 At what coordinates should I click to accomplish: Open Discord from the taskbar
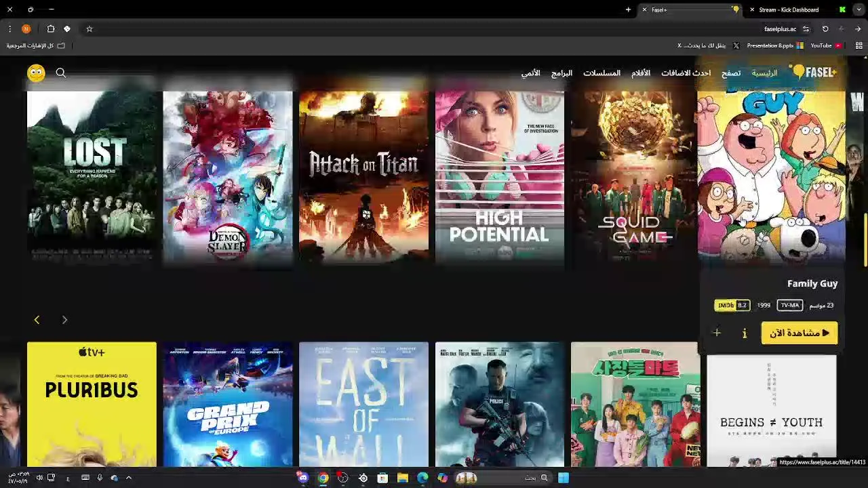coord(303,478)
